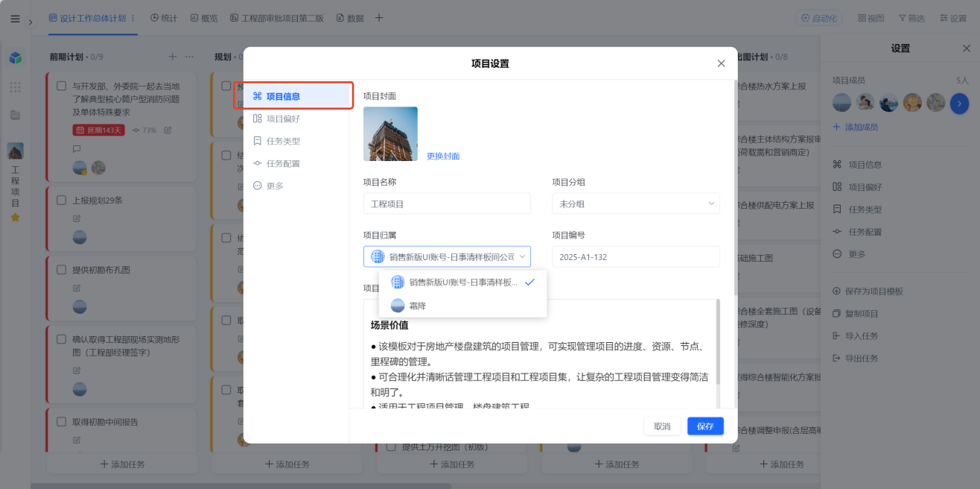Select 项目偏好 tab in dialog sidebar
Viewport: 980px width, 489px height.
tap(298, 119)
